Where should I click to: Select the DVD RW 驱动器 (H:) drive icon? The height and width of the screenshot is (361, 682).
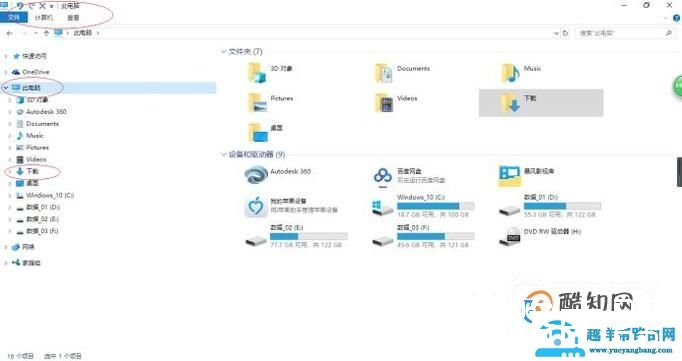click(x=509, y=236)
